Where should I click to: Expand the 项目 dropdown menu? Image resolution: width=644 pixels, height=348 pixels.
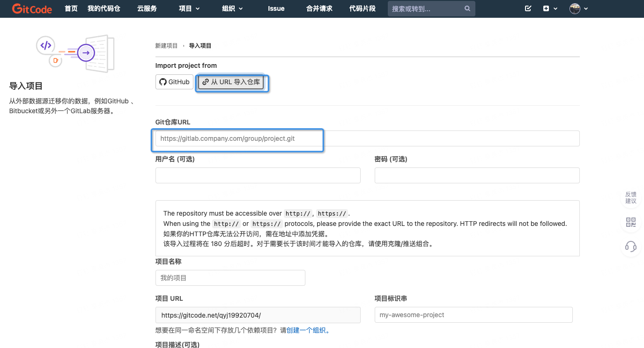tap(189, 9)
